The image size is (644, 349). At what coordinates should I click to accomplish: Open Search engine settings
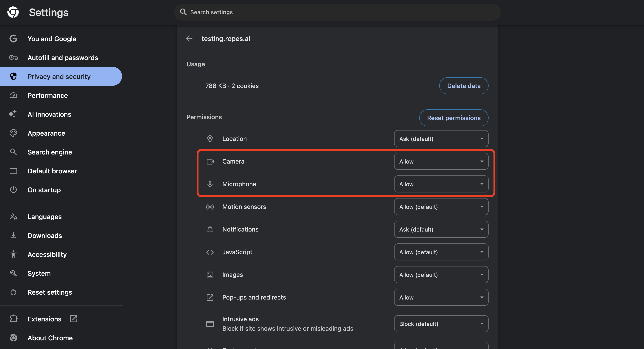click(61, 152)
